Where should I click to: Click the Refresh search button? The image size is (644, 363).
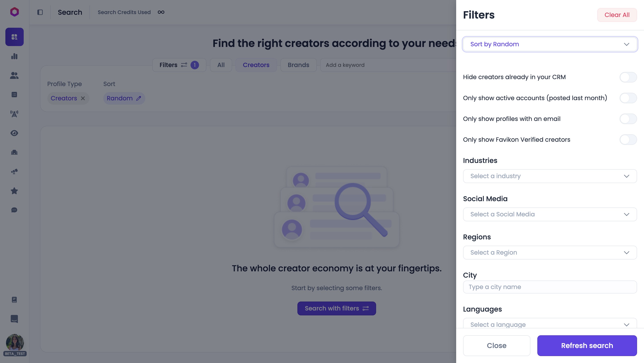coord(587,346)
